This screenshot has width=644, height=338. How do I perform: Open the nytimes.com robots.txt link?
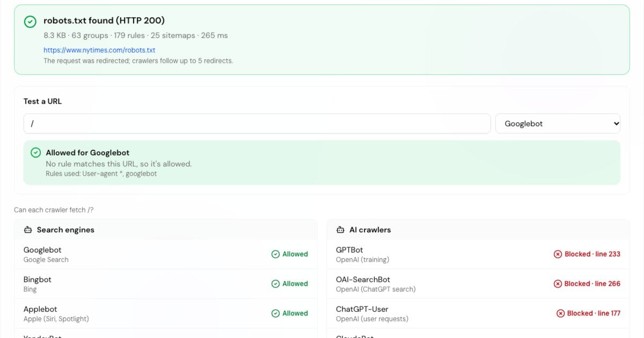(x=99, y=50)
